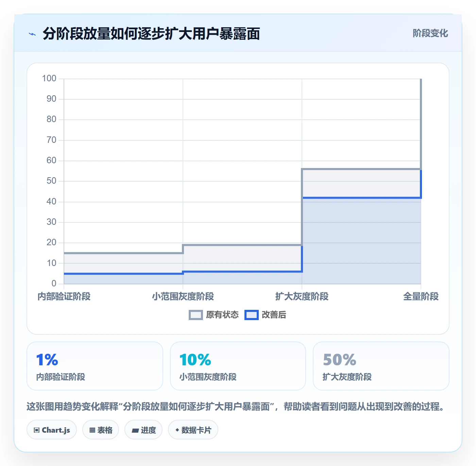The width and height of the screenshot is (476, 466).
Task: Click y-axis value 30
Action: point(51,222)
